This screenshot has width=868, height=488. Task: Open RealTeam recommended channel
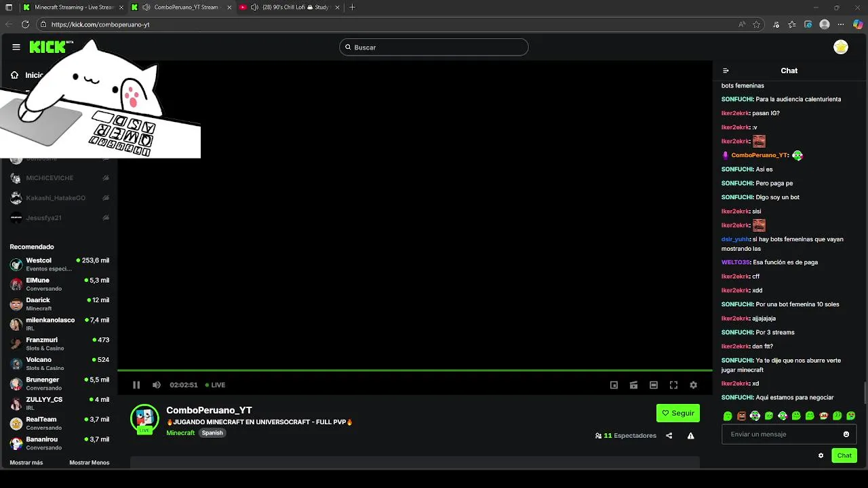point(59,423)
